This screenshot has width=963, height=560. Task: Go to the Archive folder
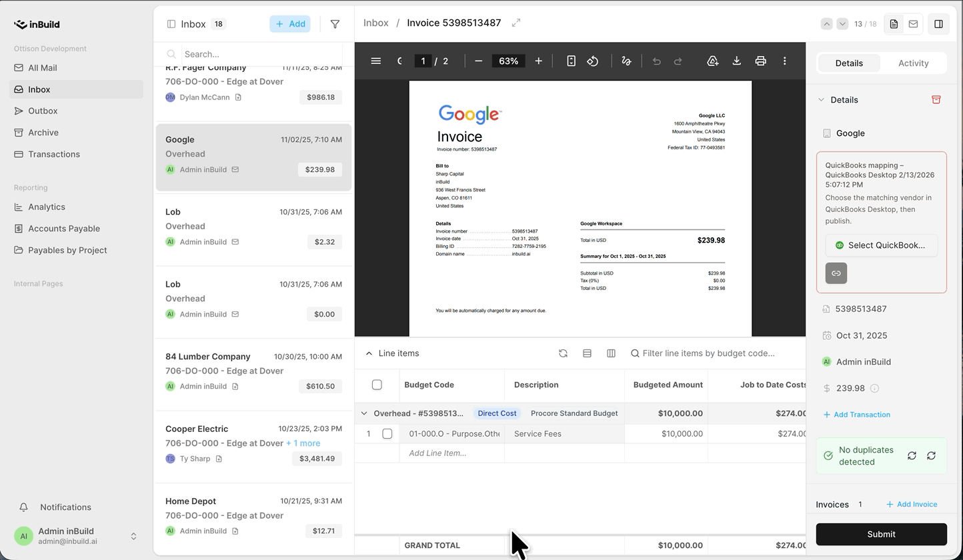click(x=76, y=133)
